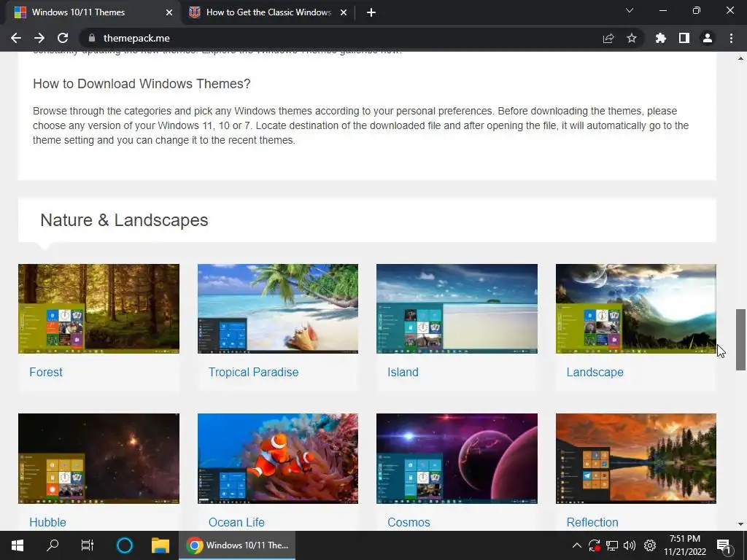Open the Windows Start menu
The height and width of the screenshot is (560, 747).
tap(18, 545)
